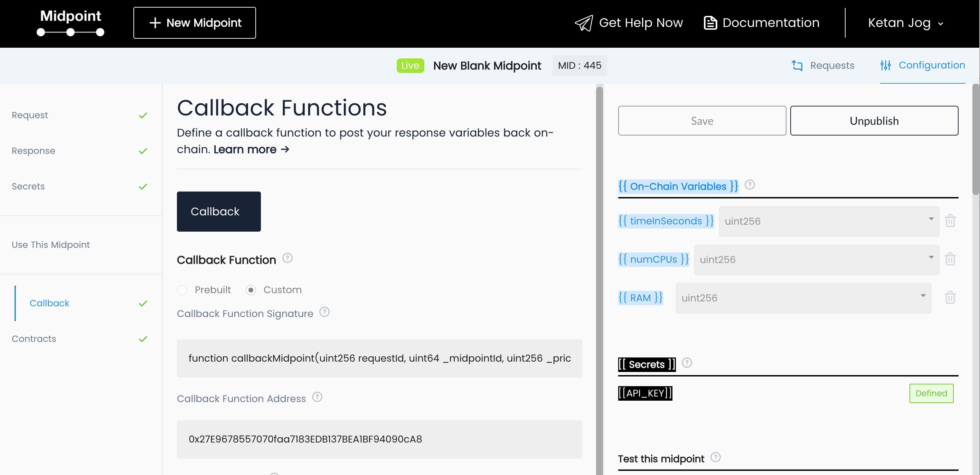Select the Custom radio option
The height and width of the screenshot is (475, 980).
click(x=251, y=290)
